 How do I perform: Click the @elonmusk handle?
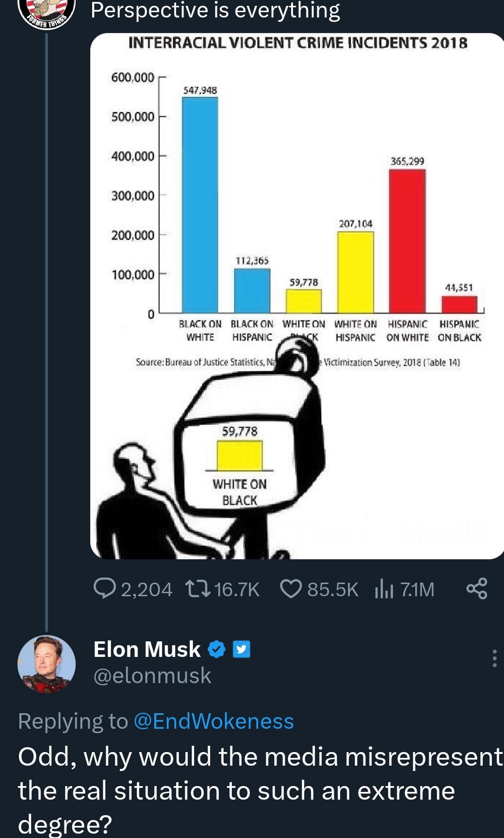(x=152, y=675)
